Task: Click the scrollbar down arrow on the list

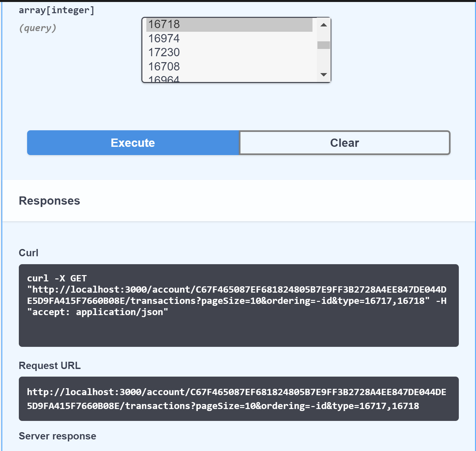Action: coord(323,75)
